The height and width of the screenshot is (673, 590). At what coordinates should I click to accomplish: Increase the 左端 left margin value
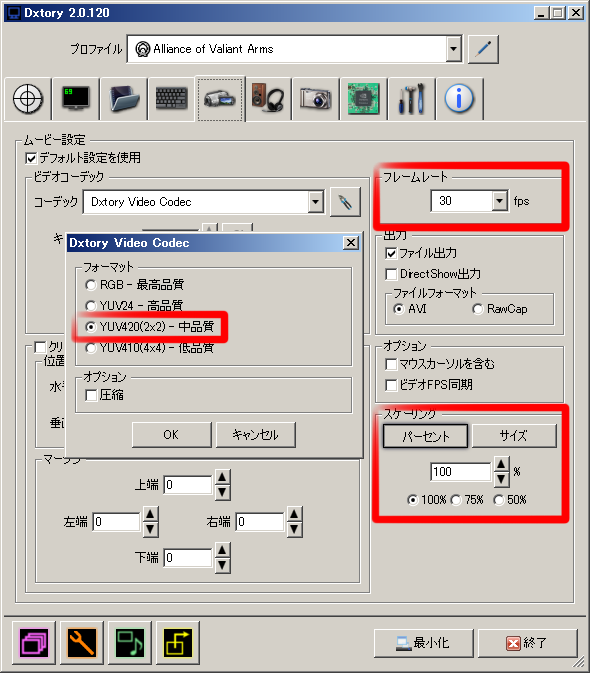tap(150, 514)
